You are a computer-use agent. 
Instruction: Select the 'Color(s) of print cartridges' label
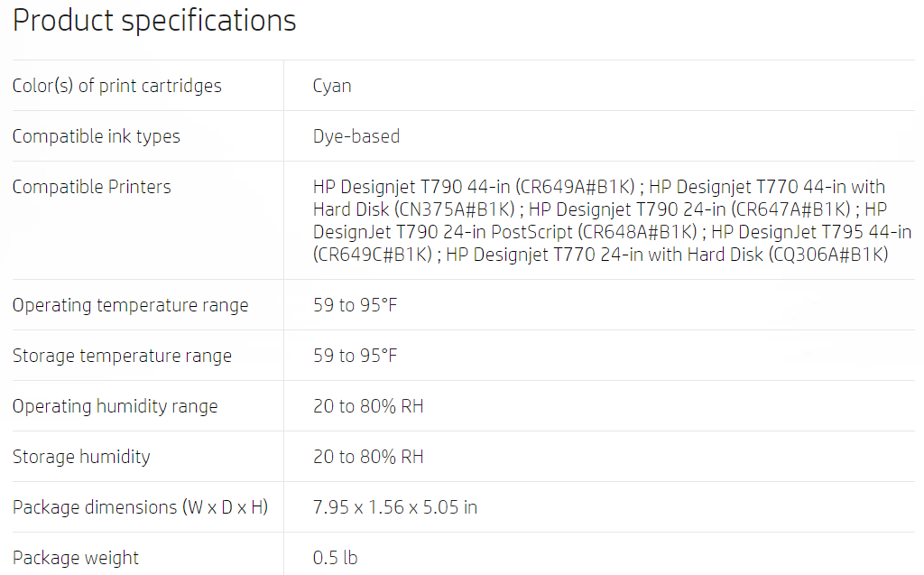click(116, 86)
